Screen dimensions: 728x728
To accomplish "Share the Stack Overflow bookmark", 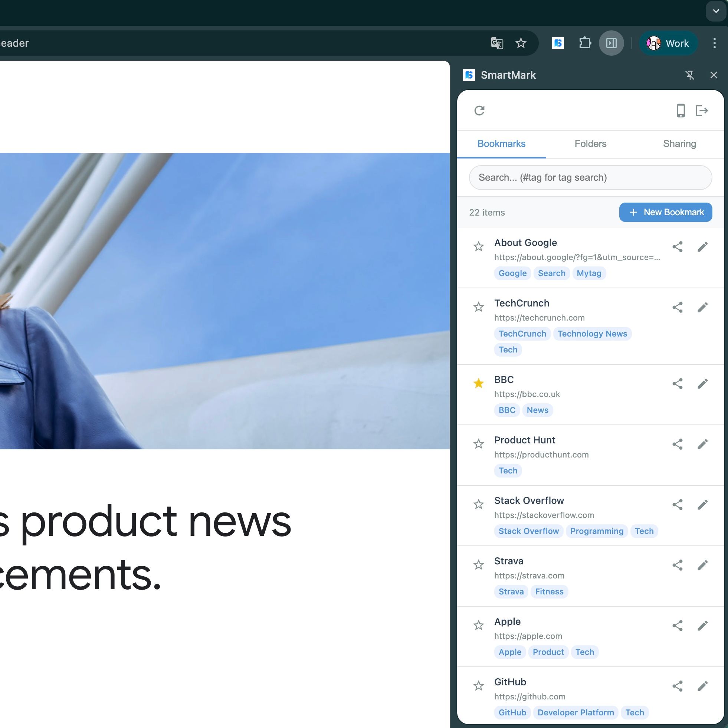I will click(x=678, y=505).
